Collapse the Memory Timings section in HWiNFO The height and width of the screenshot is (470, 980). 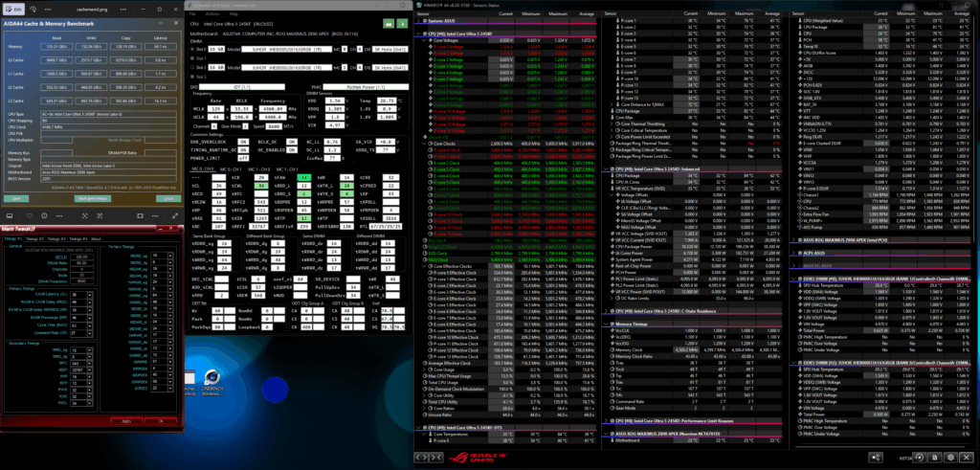pos(606,324)
